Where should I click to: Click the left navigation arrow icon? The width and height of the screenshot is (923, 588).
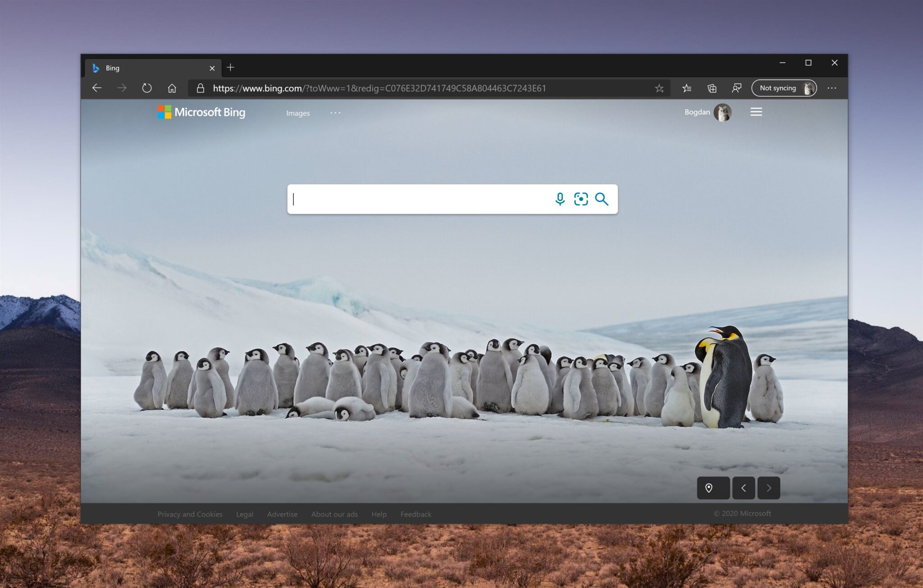743,488
